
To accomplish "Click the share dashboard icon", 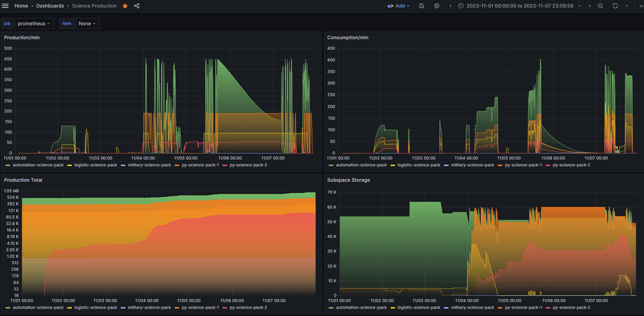I will coord(137,6).
